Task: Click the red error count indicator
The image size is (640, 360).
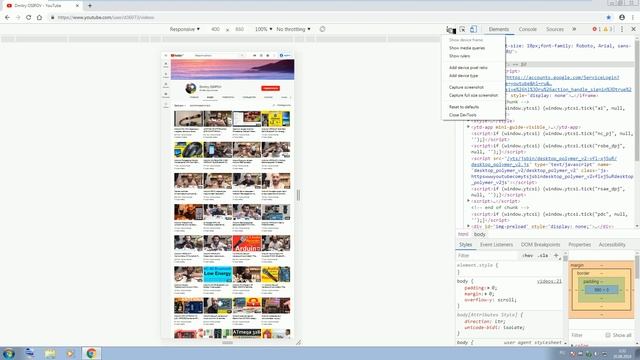Action: pos(596,29)
